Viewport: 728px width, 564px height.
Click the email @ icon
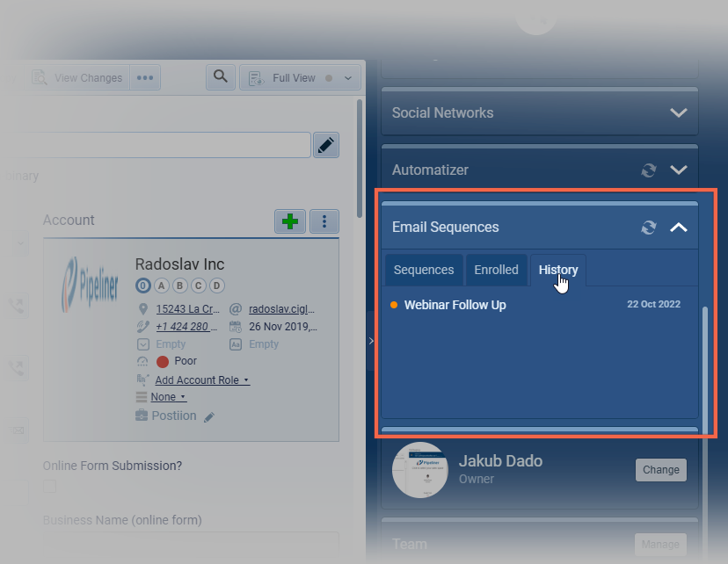[x=236, y=309]
